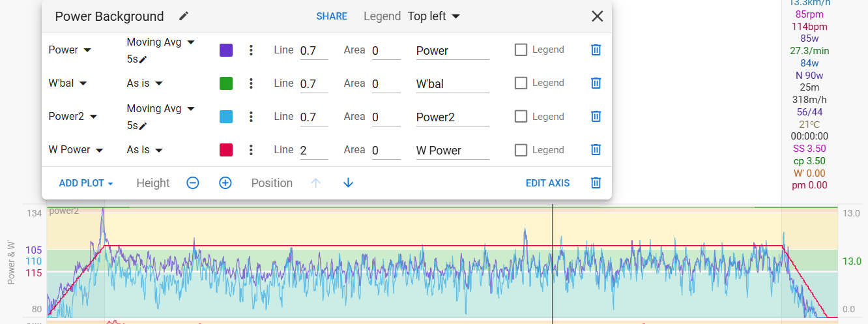Screen dimensions: 868x324
Task: Delete the Power plot row
Action: click(595, 50)
